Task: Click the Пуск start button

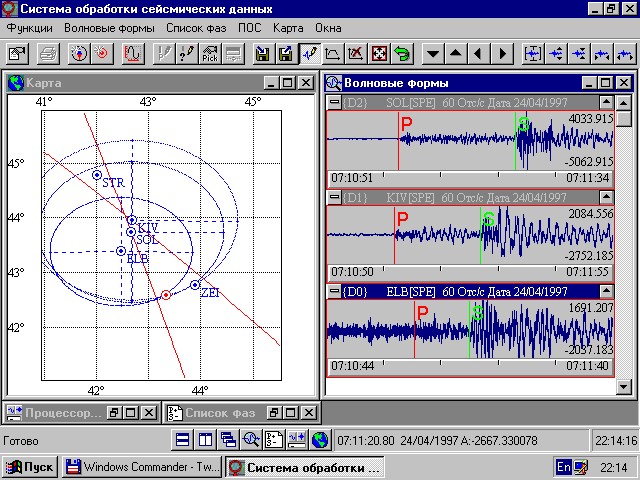Action: click(x=30, y=467)
